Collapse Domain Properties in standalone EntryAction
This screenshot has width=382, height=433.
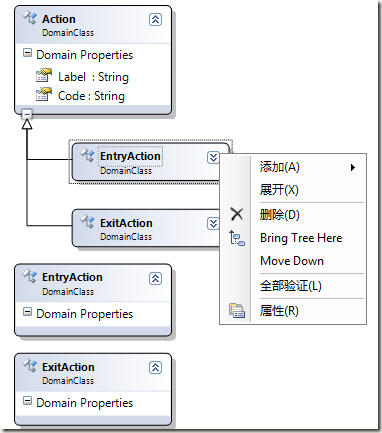tap(27, 312)
